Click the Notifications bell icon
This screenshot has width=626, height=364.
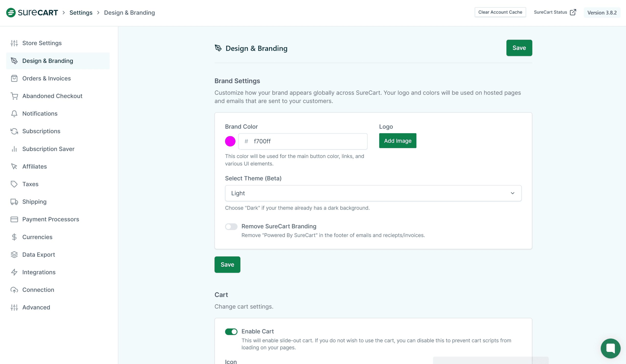[14, 114]
